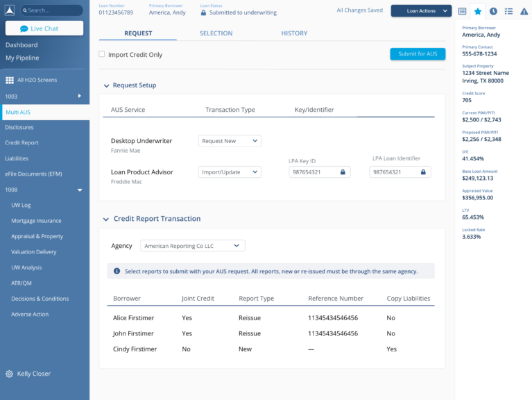Click the gear icon beside Kelly Closer
Image resolution: width=532 pixels, height=400 pixels.
click(x=9, y=374)
